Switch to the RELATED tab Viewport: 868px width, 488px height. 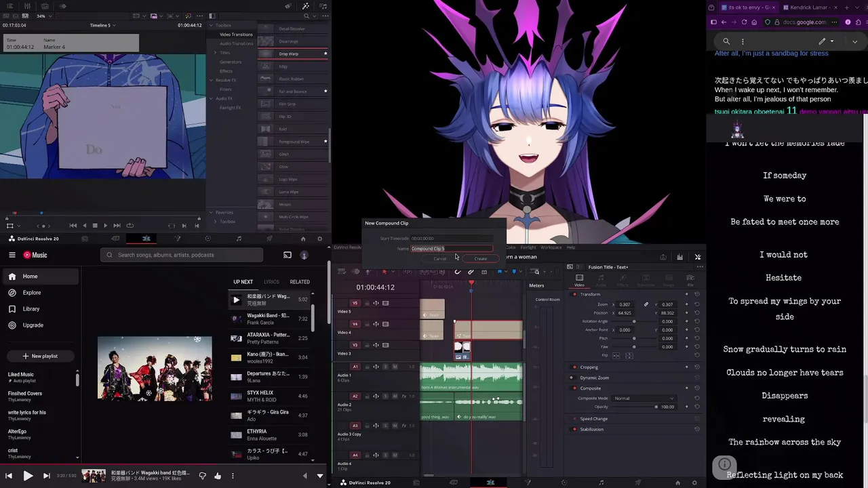[x=300, y=282]
